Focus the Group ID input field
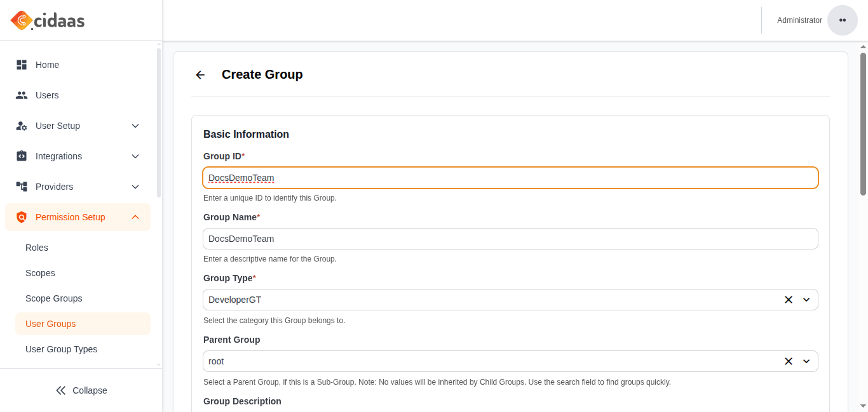This screenshot has height=412, width=868. 510,178
